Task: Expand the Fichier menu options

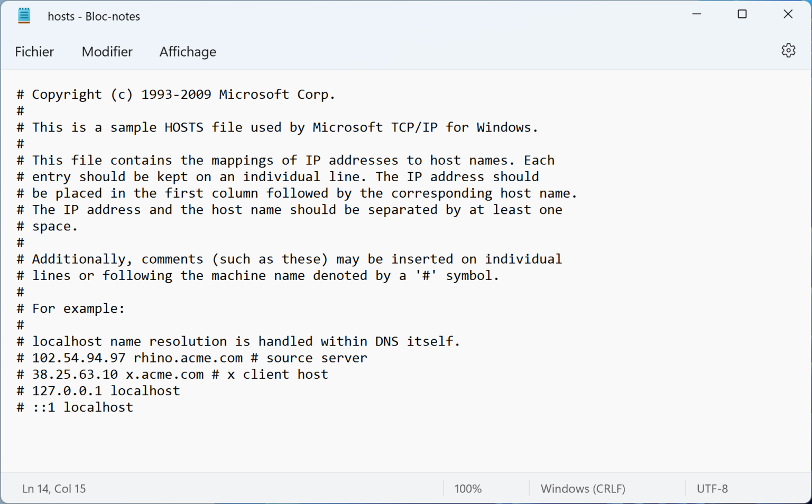Action: (x=34, y=51)
